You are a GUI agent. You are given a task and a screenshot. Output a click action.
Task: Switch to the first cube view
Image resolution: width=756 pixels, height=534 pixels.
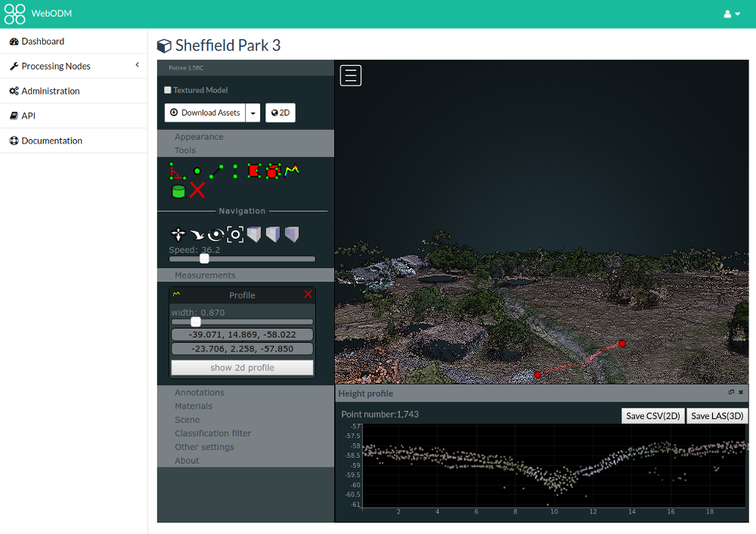(x=254, y=234)
